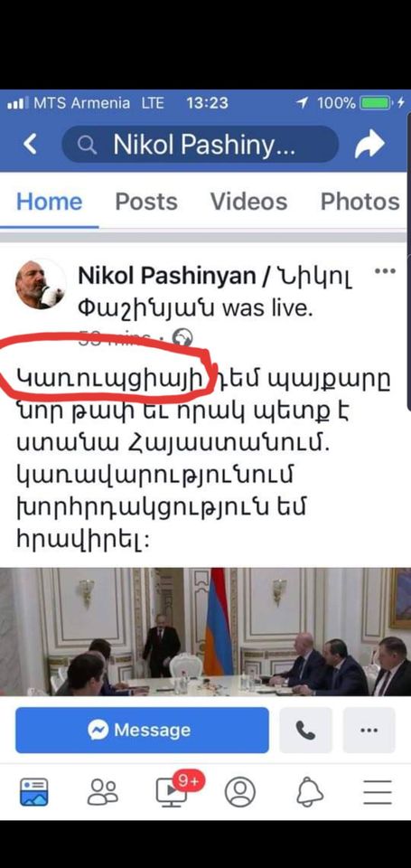Open the hamburger menu icon
Screen dimensions: 411x868
tap(378, 792)
